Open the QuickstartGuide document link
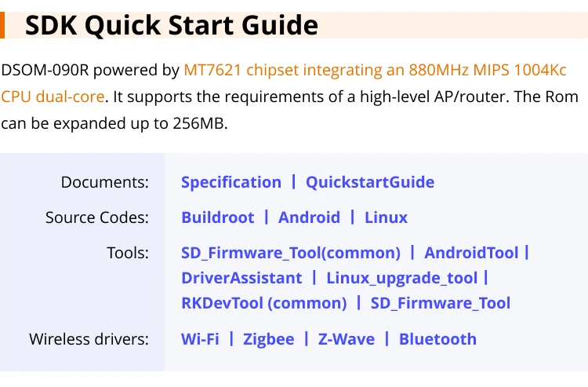 369,182
